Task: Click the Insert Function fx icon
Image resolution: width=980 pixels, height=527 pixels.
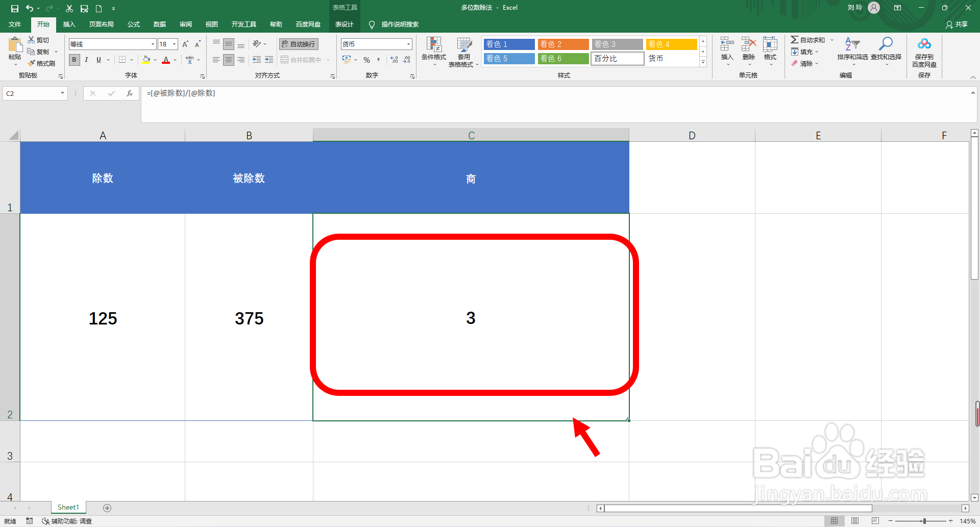Action: (130, 93)
